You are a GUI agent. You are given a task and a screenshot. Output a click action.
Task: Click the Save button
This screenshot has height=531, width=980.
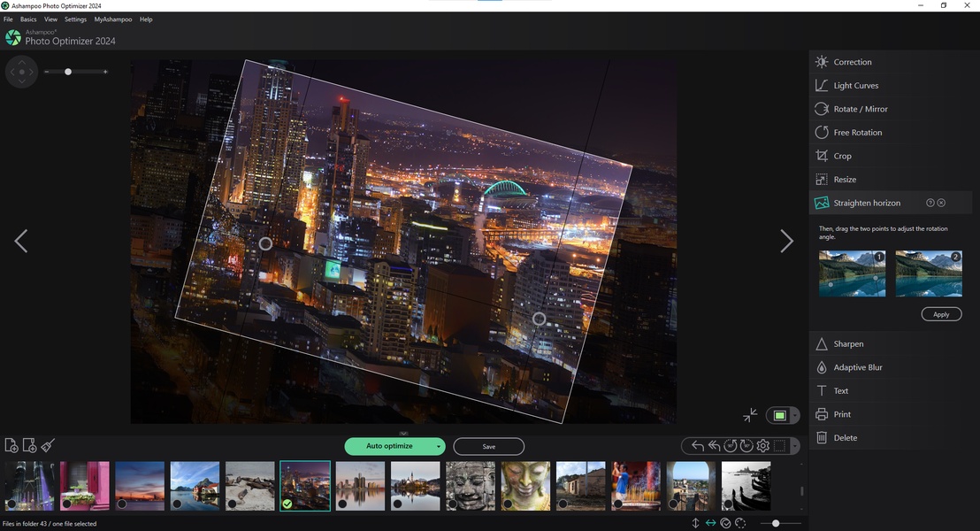coord(488,447)
